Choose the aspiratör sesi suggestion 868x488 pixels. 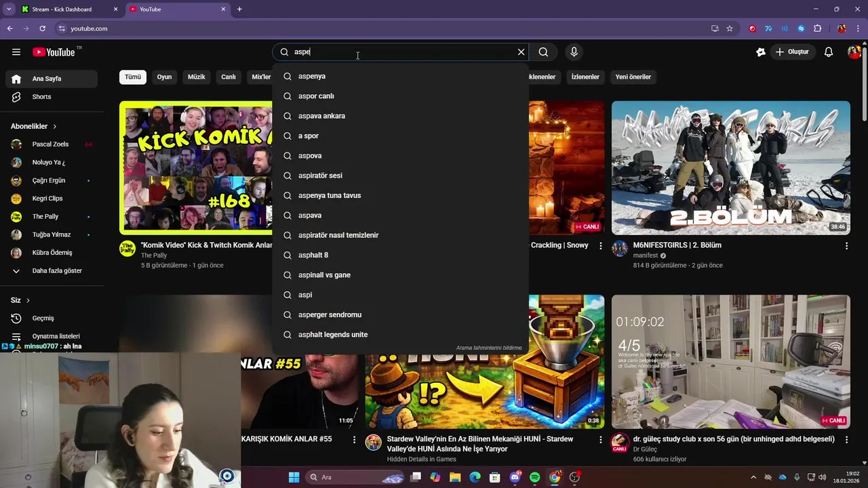click(401, 176)
